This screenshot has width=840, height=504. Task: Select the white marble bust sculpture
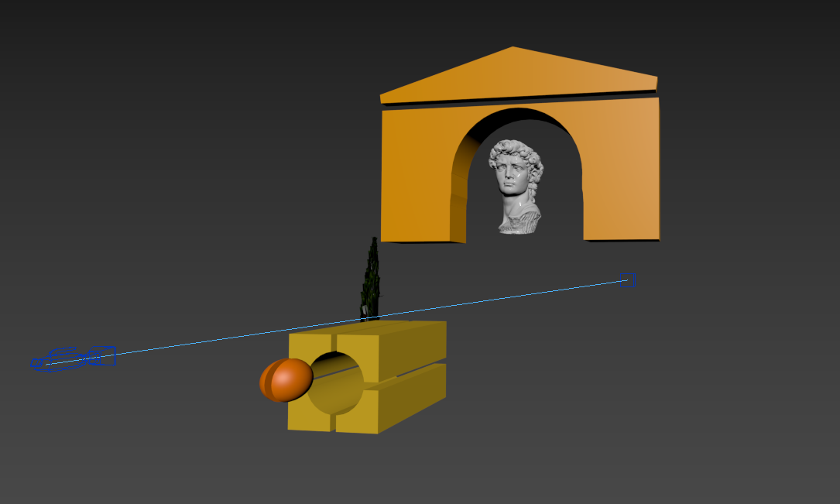(516, 187)
